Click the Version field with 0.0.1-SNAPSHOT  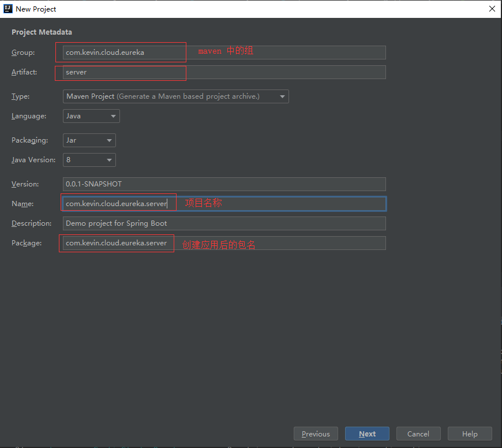[224, 184]
